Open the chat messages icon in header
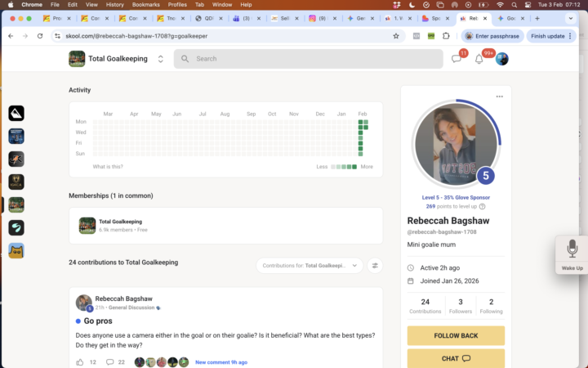 point(457,59)
